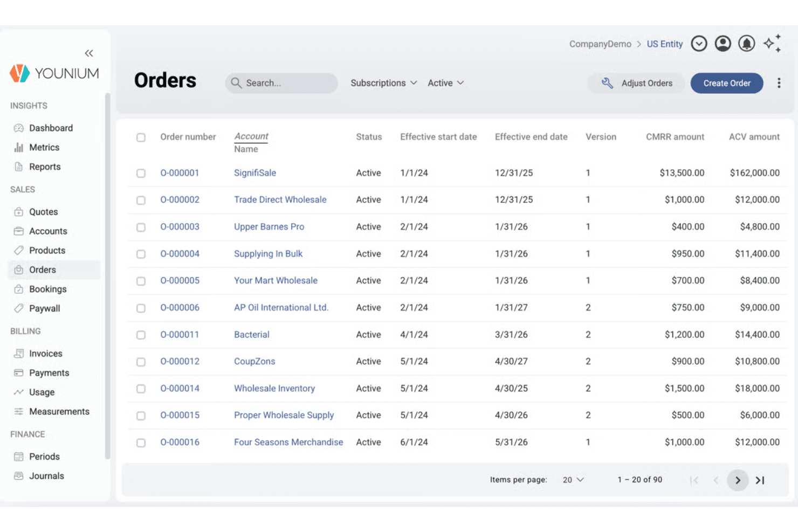Open the Four Seasons Merchandise account link
The image size is (798, 532).
point(288,442)
